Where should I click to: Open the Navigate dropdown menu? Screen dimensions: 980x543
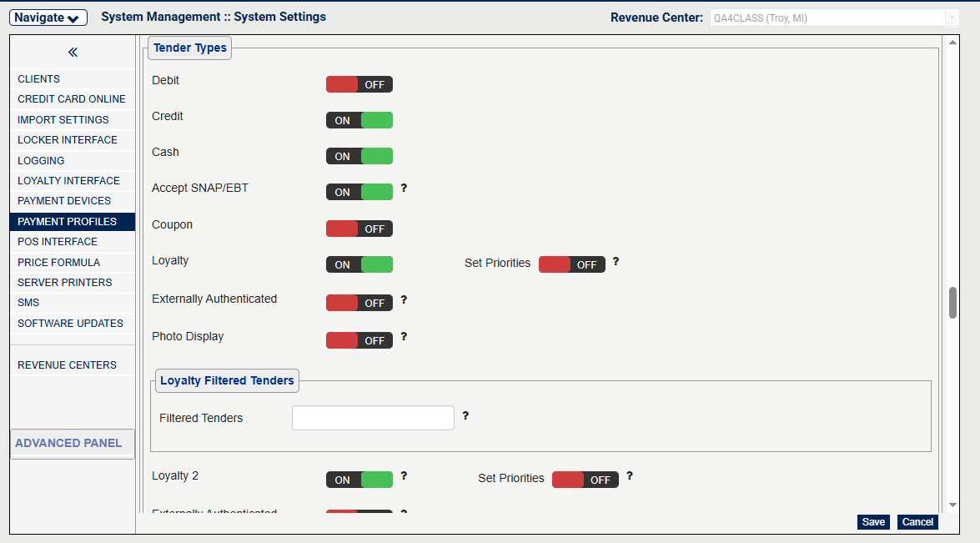click(x=49, y=18)
